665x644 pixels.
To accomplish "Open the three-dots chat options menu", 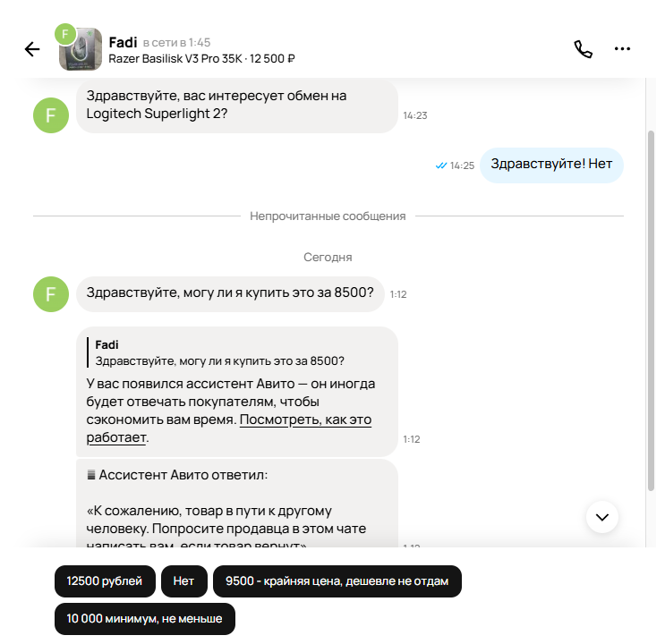I will [622, 49].
